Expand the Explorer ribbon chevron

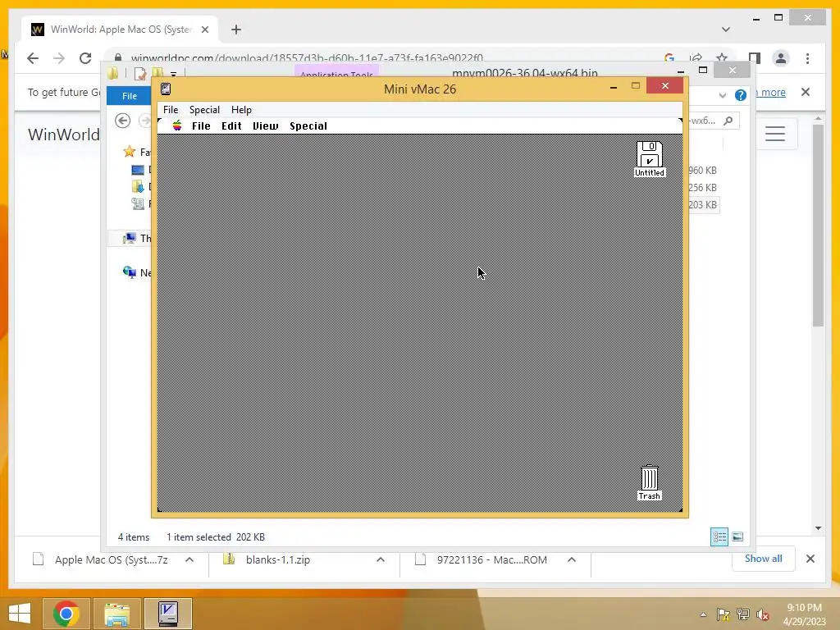(722, 95)
